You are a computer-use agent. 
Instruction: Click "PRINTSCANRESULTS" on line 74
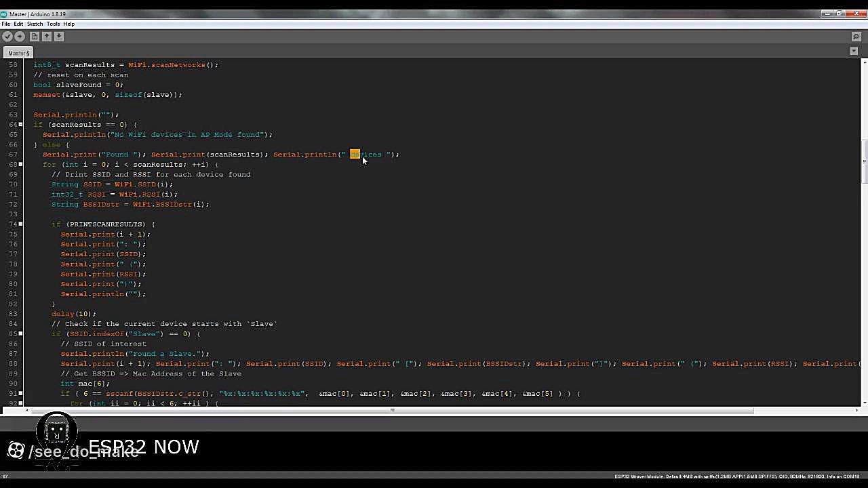(106, 224)
